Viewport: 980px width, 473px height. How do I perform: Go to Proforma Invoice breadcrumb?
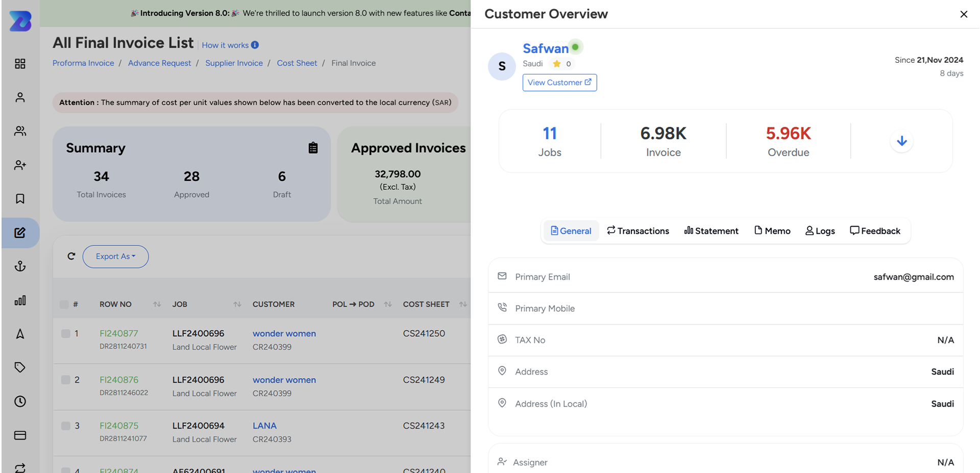click(83, 63)
